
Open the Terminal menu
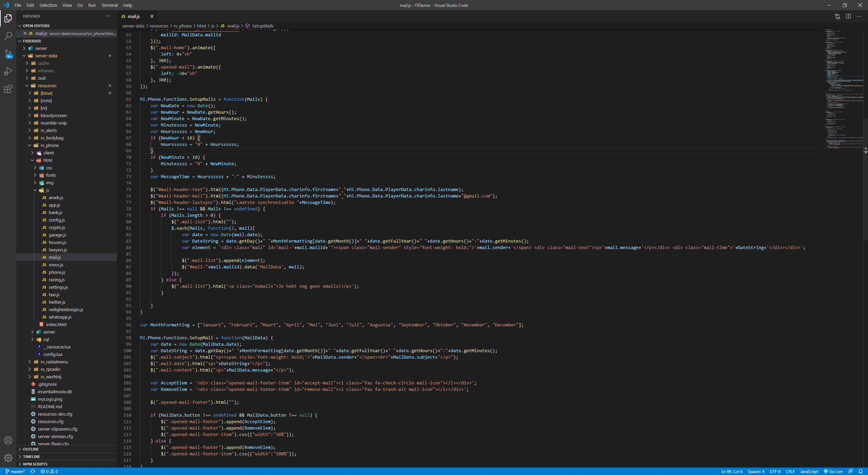tap(109, 5)
